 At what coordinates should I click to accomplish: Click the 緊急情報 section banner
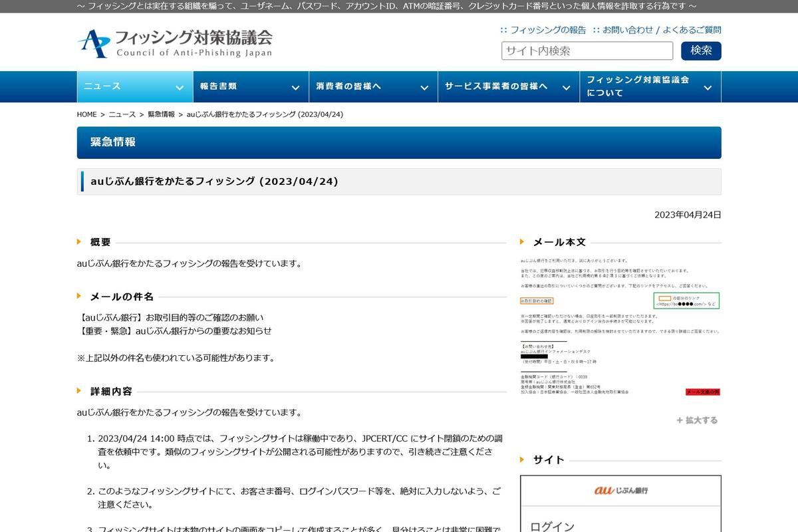(399, 142)
